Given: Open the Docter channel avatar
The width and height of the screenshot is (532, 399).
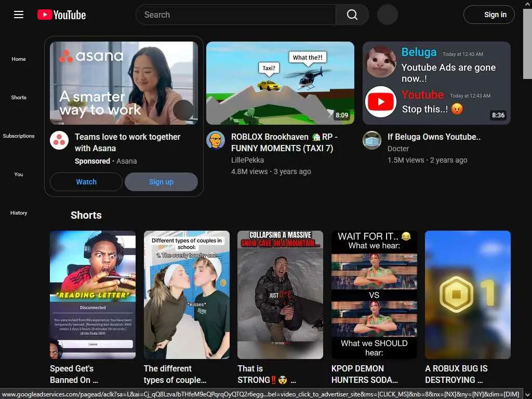Looking at the screenshot, I should tap(372, 140).
